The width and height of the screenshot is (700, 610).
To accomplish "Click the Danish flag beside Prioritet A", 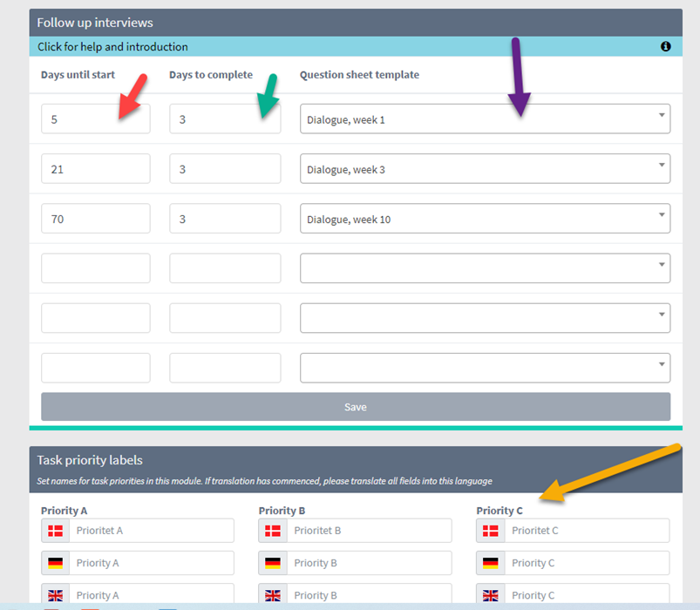I will pos(54,530).
